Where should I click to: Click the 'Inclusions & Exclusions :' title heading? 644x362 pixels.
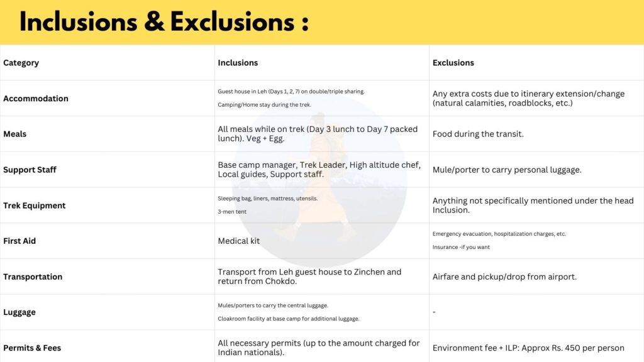(164, 22)
